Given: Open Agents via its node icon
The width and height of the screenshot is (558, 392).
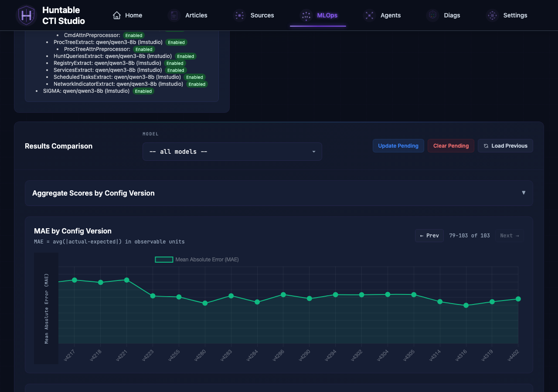Looking at the screenshot, I should point(369,15).
